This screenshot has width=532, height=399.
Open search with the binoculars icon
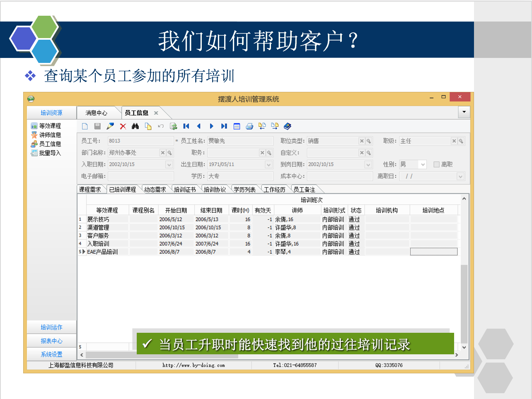(x=135, y=126)
